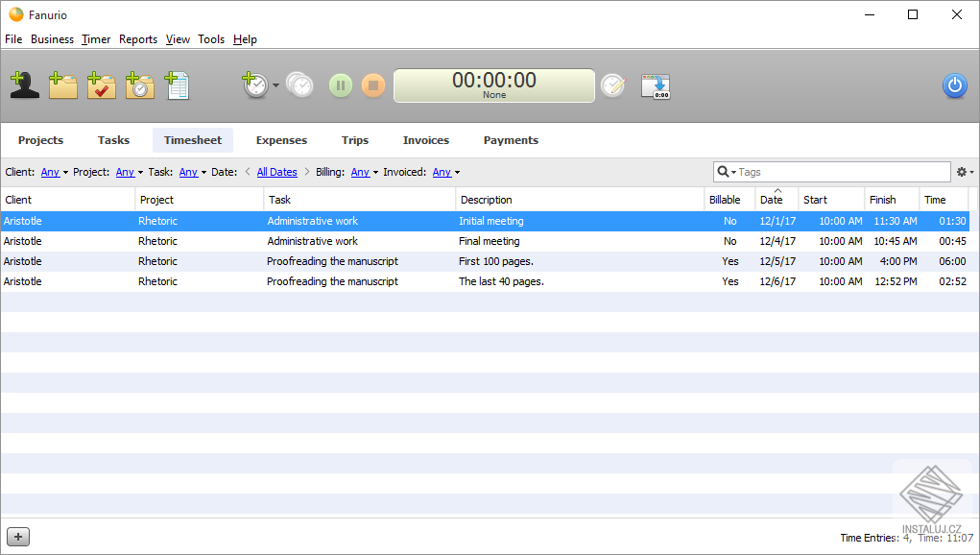Viewport: 980px width, 555px height.
Task: Open the search magnifier options dropdown
Action: coord(727,172)
